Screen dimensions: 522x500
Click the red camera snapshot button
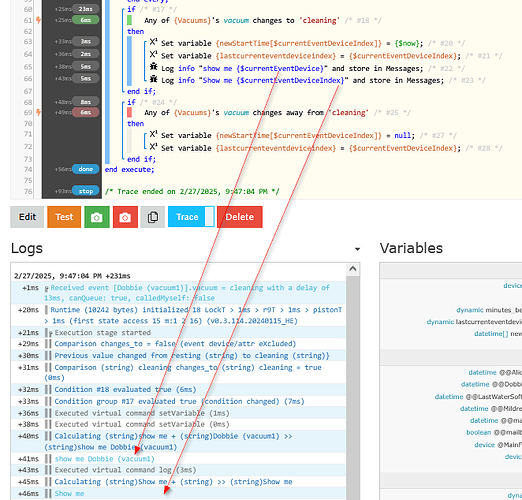[x=125, y=217]
